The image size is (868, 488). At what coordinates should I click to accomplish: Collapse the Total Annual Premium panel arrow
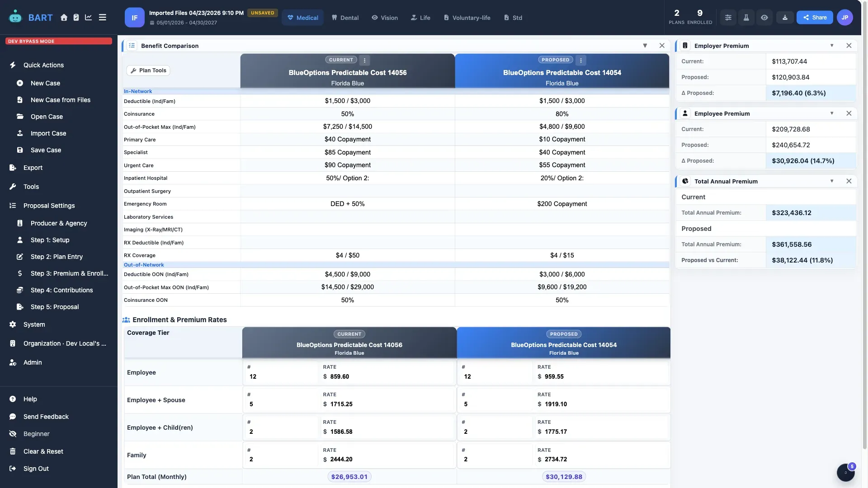(832, 181)
